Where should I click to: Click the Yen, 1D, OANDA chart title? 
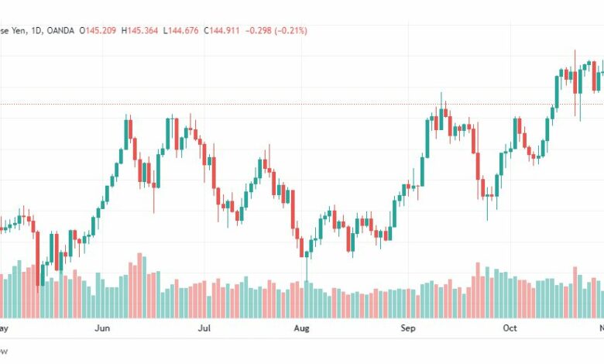coord(37,30)
